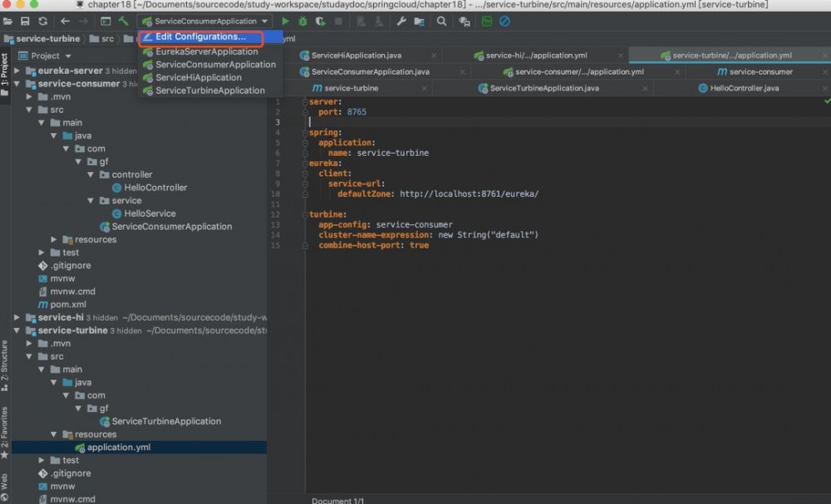Navigate back with the left arrow icon
The height and width of the screenshot is (504, 831).
(65, 21)
